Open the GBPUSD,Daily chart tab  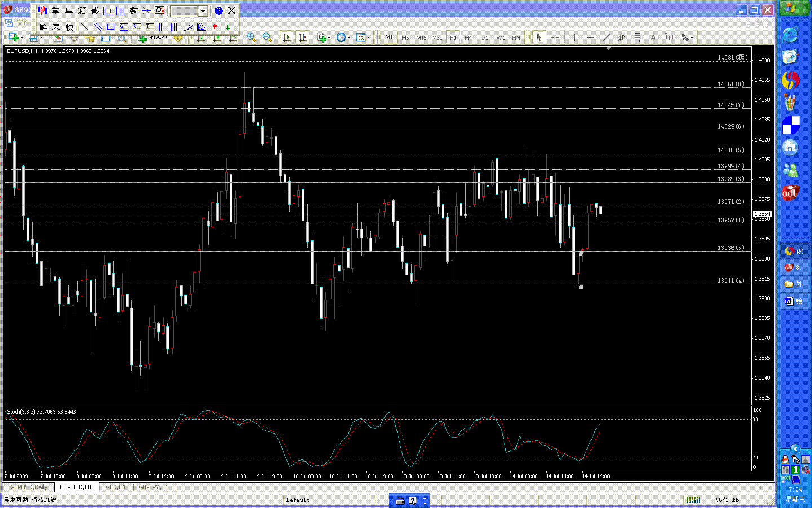click(29, 487)
